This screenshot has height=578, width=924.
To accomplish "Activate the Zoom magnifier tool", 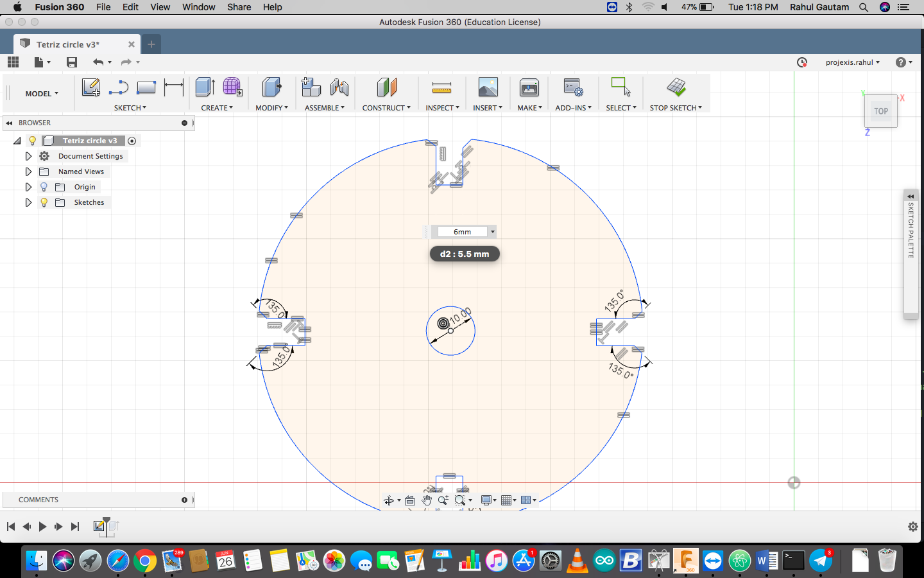I will pyautogui.click(x=443, y=500).
